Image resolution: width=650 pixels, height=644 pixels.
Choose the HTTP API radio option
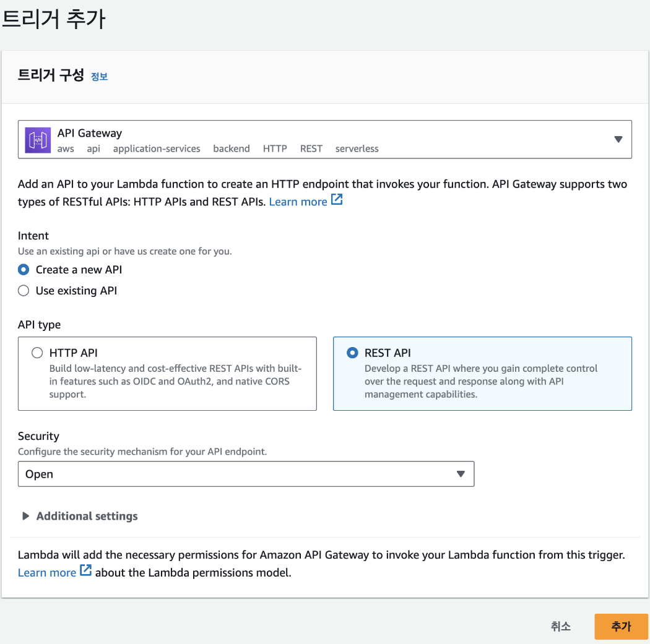click(37, 353)
